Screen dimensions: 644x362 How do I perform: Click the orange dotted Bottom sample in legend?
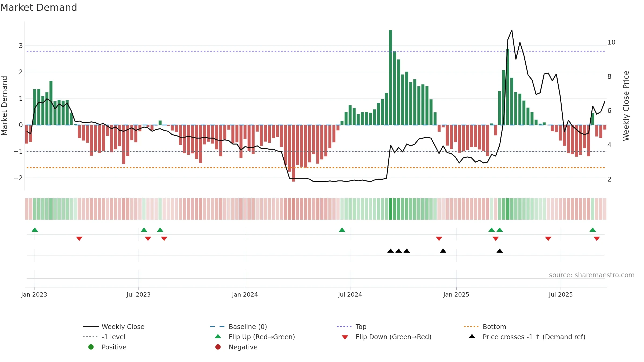point(471,327)
